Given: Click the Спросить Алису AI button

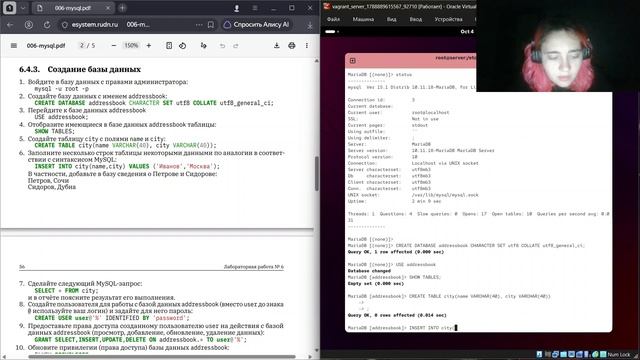Looking at the screenshot, I should point(257,24).
